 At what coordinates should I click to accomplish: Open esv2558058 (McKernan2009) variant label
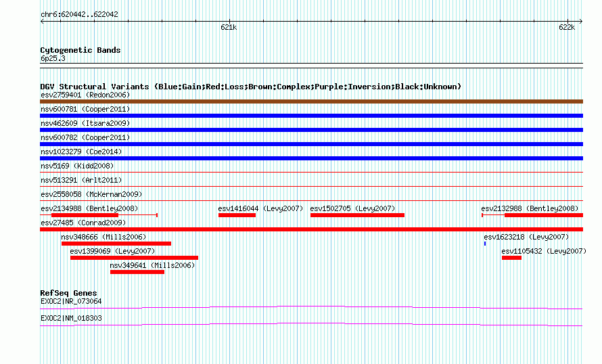pyautogui.click(x=91, y=194)
